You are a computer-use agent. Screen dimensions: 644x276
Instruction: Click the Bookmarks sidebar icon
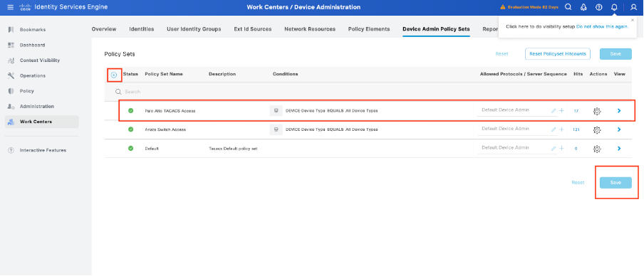[x=11, y=30]
